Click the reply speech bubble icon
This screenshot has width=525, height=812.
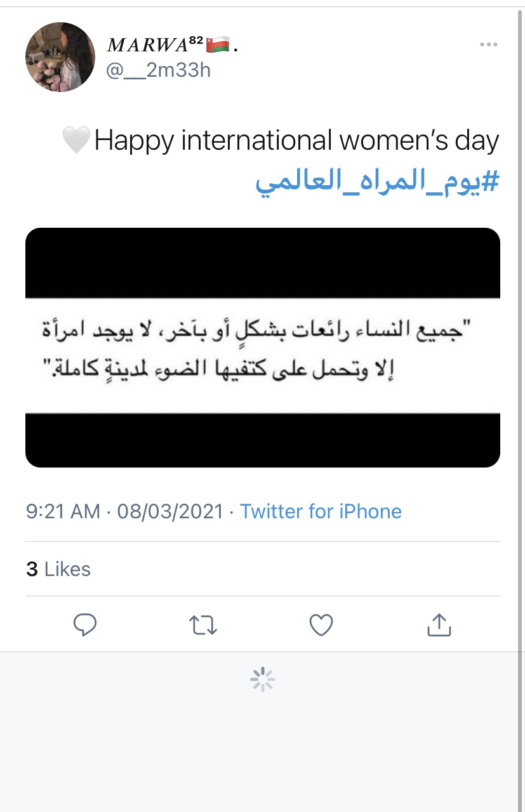[85, 625]
